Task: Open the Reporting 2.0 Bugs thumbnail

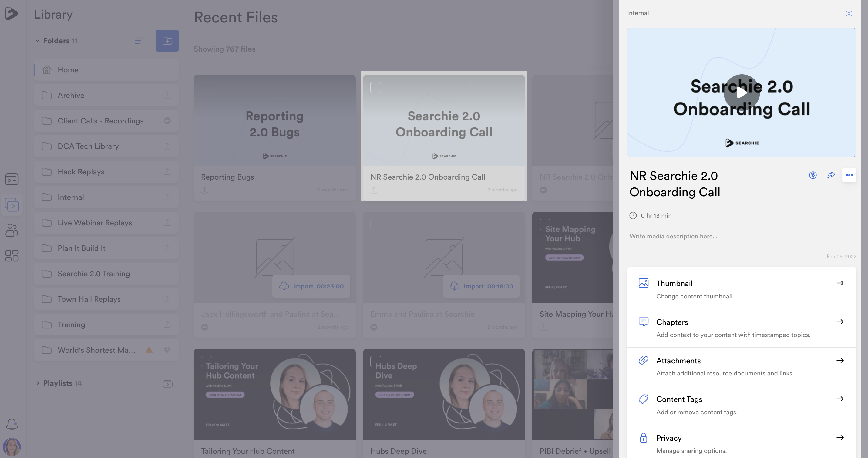Action: 274,120
